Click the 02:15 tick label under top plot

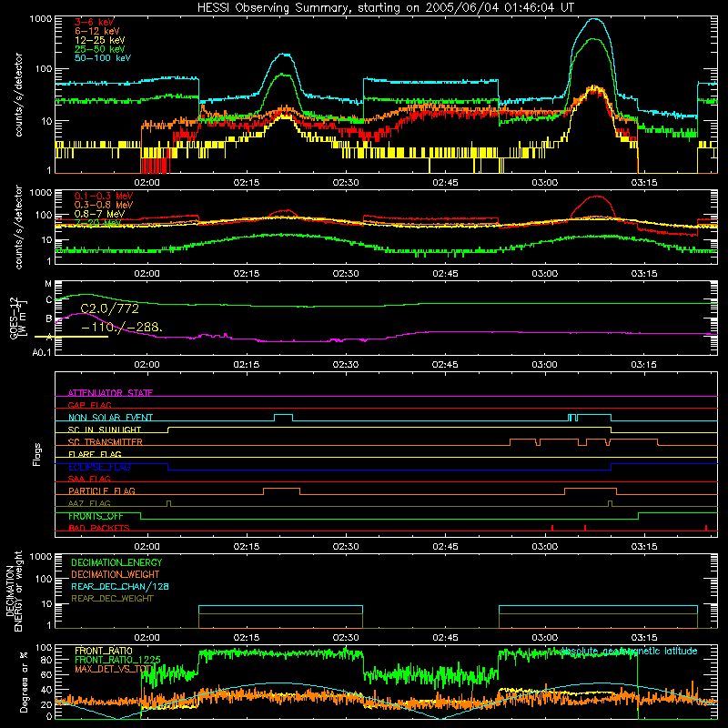pos(246,183)
